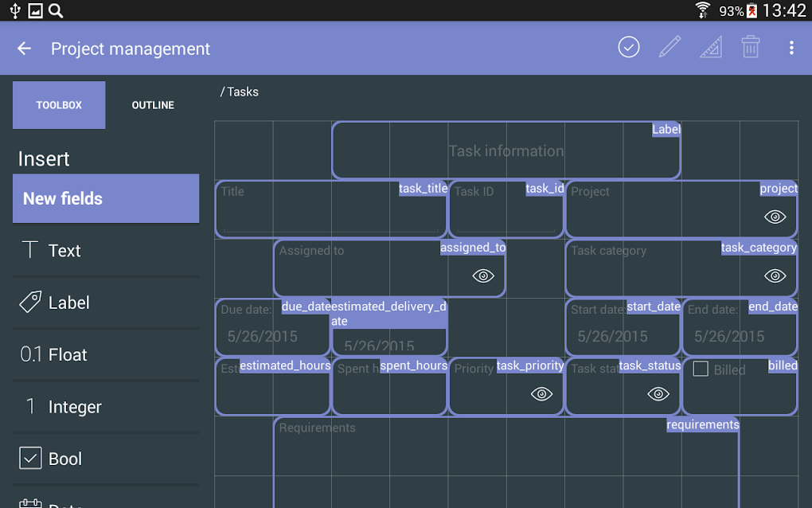Insert a Label element
Viewport: 812px width, 508px height.
[x=106, y=303]
